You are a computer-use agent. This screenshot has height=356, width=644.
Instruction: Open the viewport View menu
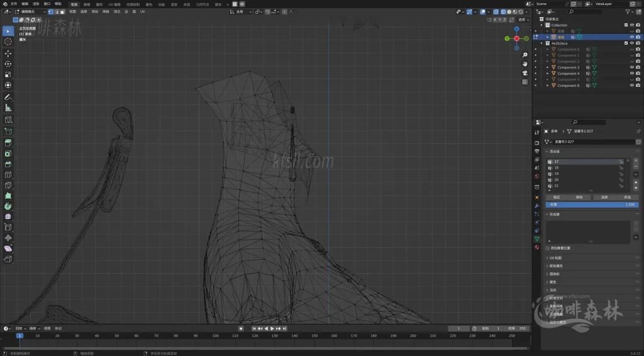coord(73,12)
